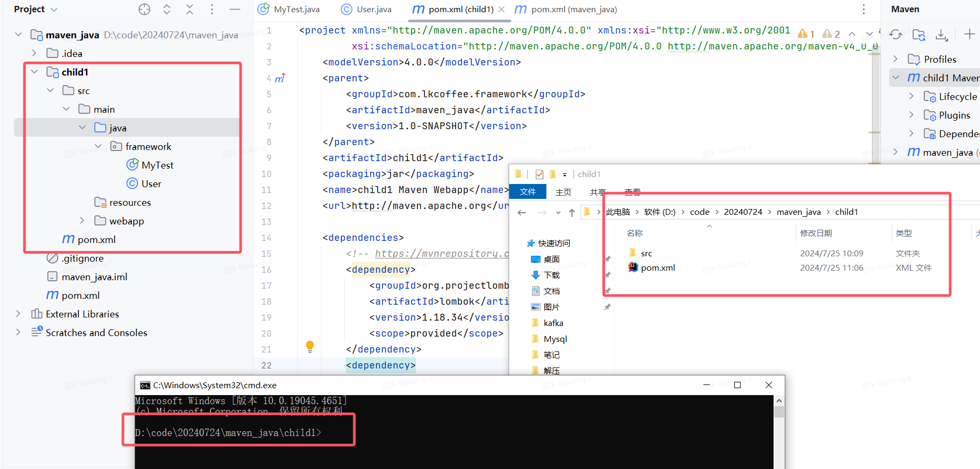The width and height of the screenshot is (980, 469).
Task: Select the MyTest class in tree
Action: click(150, 165)
